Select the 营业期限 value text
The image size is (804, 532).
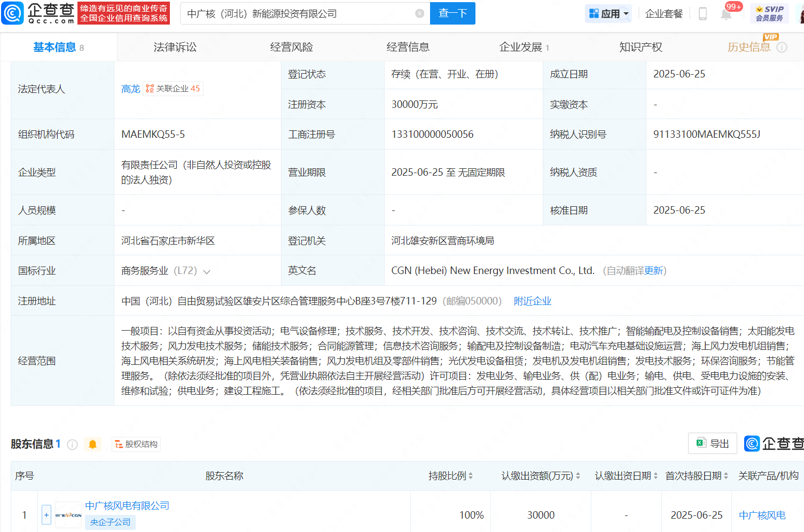tap(448, 172)
